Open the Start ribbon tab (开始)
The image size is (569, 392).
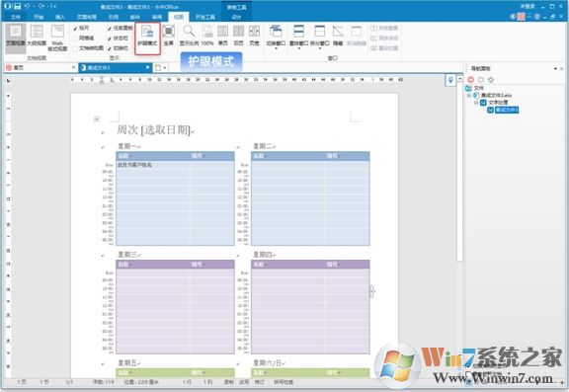point(39,17)
